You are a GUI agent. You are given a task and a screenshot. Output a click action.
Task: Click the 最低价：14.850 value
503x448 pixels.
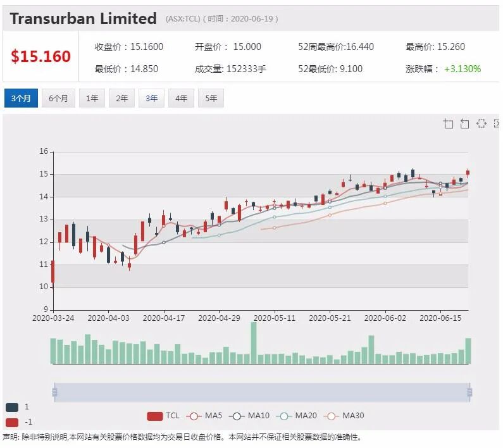coord(127,69)
